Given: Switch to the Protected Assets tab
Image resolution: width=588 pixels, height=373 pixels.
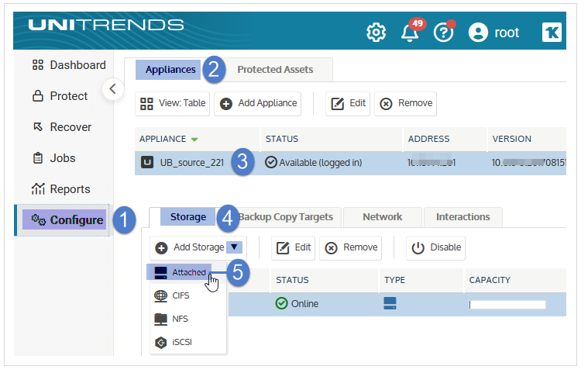Looking at the screenshot, I should click(275, 70).
